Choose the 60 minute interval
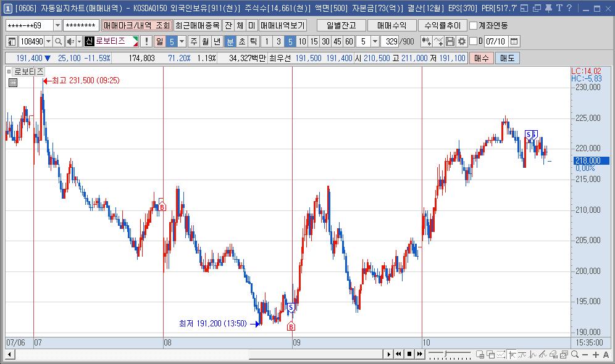Image resolution: width=615 pixels, height=364 pixels. (x=349, y=41)
